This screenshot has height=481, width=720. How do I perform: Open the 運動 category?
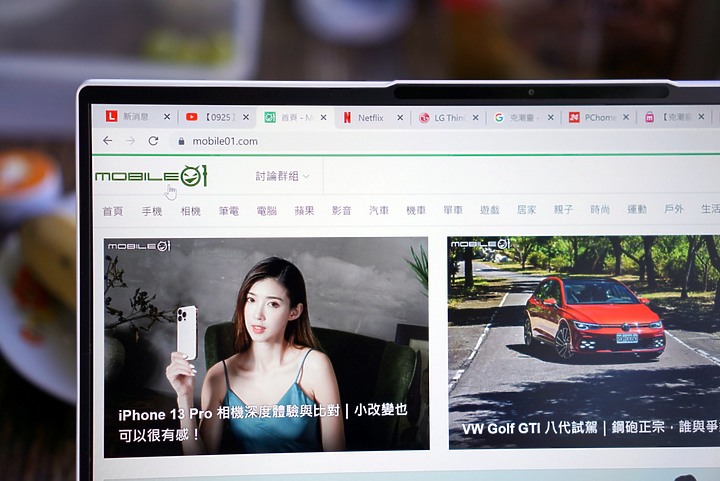(637, 209)
